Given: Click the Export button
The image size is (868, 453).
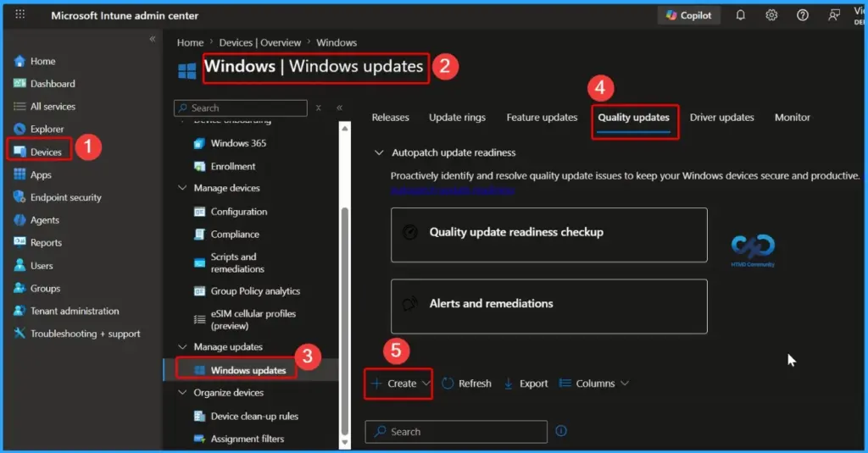Looking at the screenshot, I should click(526, 384).
